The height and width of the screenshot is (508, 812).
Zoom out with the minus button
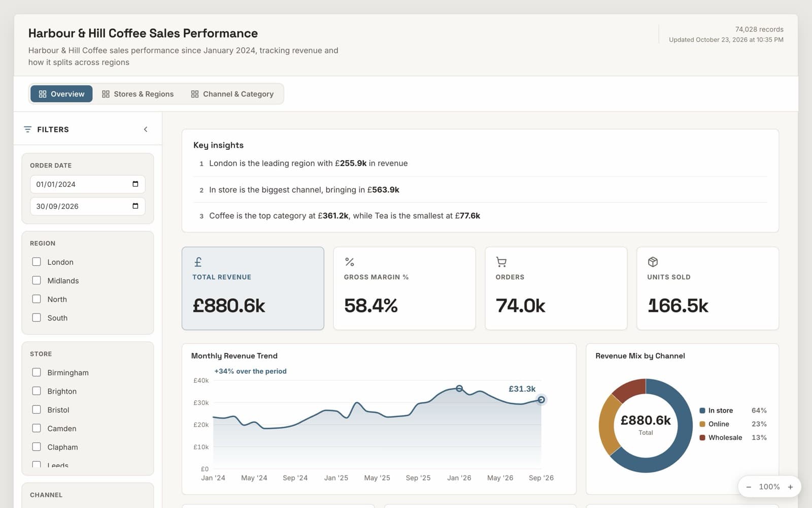(x=749, y=487)
